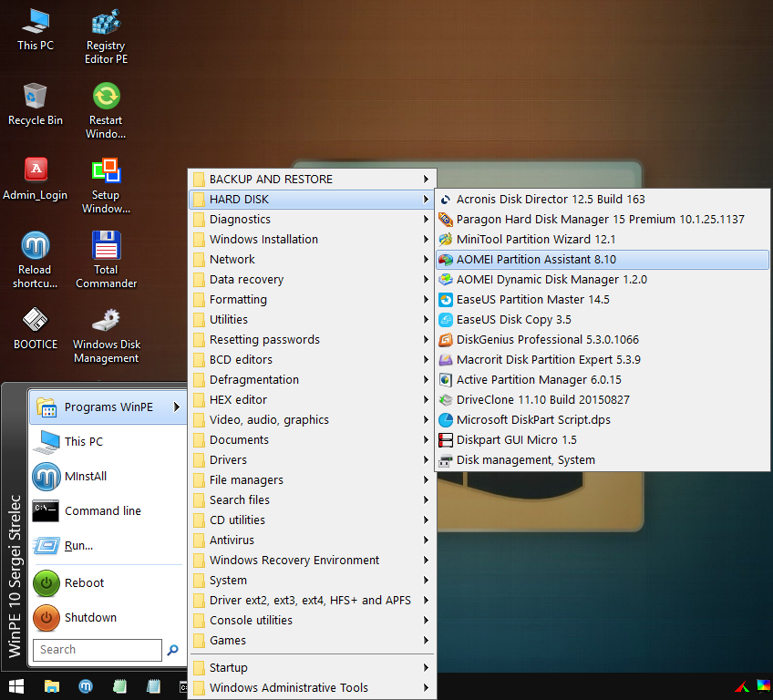
Task: Open the Formatting submenu
Action: tap(312, 299)
